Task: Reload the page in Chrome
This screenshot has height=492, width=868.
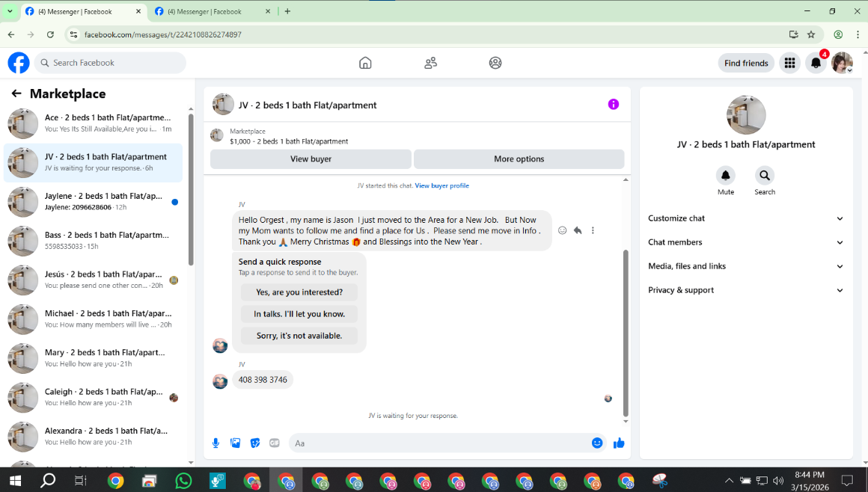Action: point(50,34)
